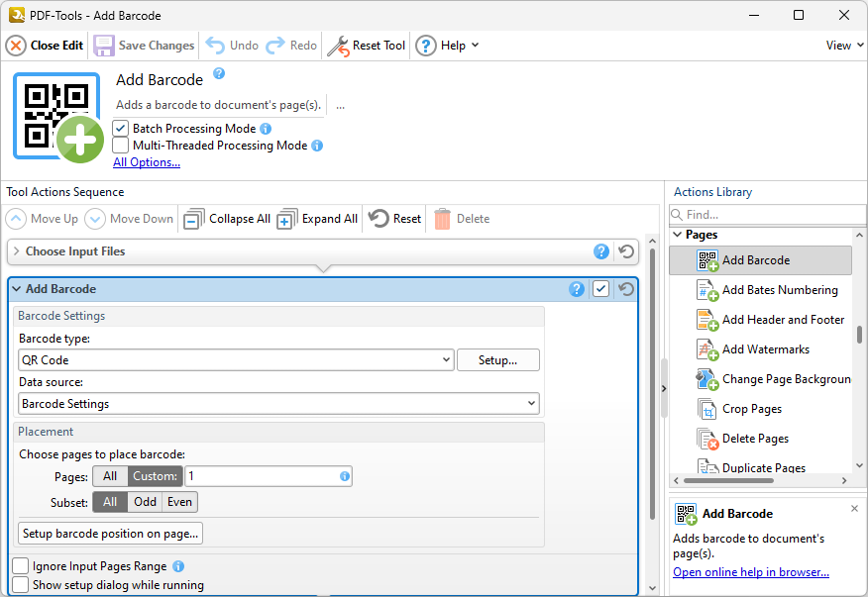Enable Ignore Input Pages Range
This screenshot has width=868, height=597.
tap(21, 566)
